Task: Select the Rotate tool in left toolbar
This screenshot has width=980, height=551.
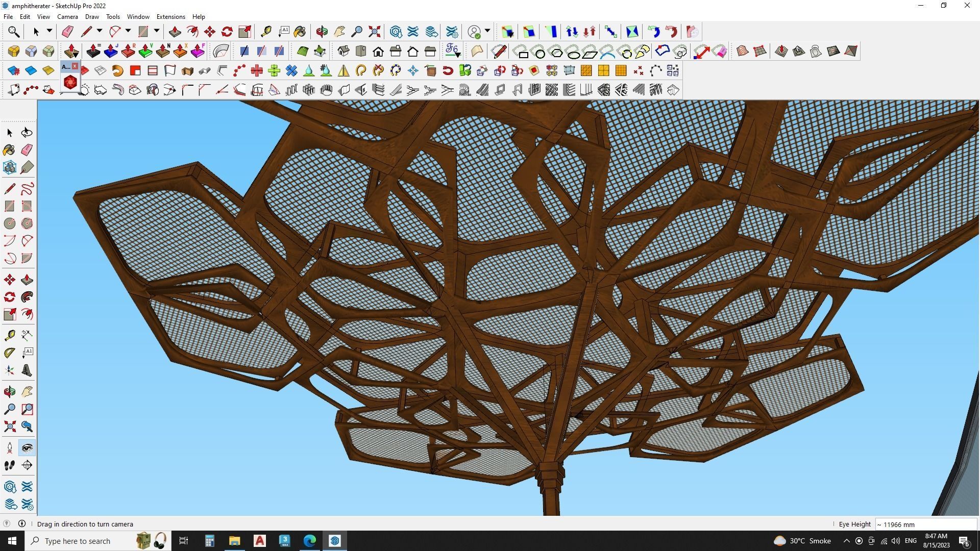Action: (9, 297)
